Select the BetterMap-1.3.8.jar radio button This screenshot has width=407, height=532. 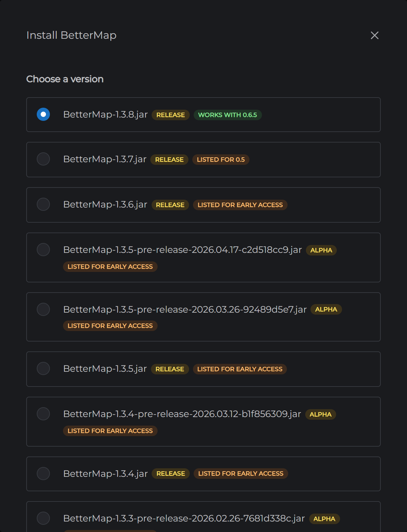click(x=43, y=114)
